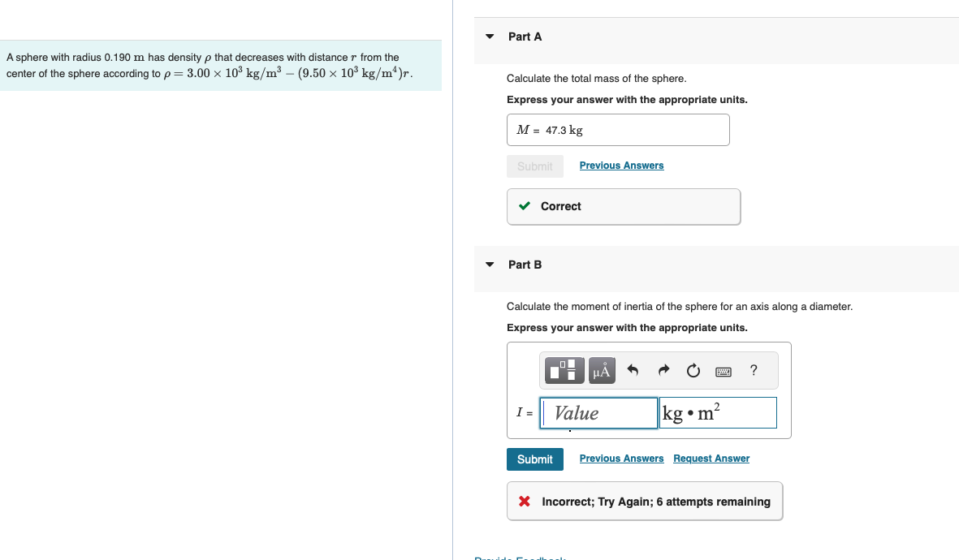View Previous Answers for Part A
The image size is (959, 560).
click(x=621, y=166)
